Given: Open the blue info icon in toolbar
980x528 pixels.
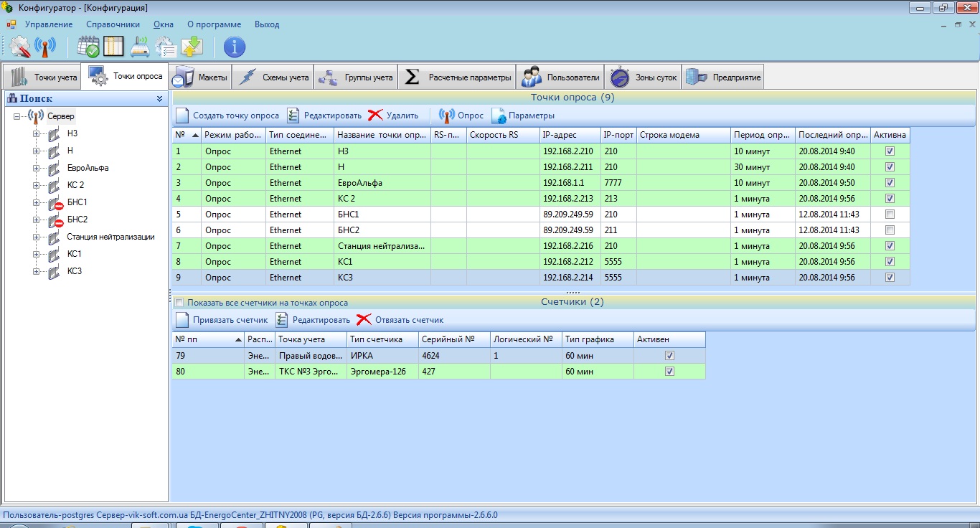Looking at the screenshot, I should 235,47.
